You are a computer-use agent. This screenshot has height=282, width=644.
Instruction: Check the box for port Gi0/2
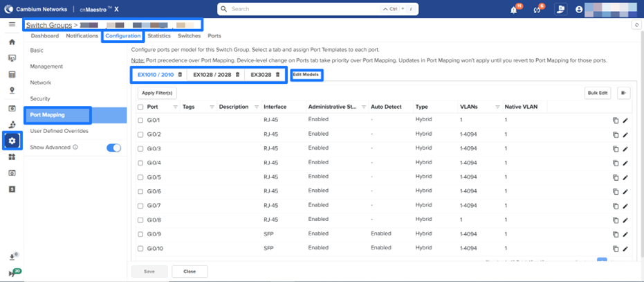[140, 134]
